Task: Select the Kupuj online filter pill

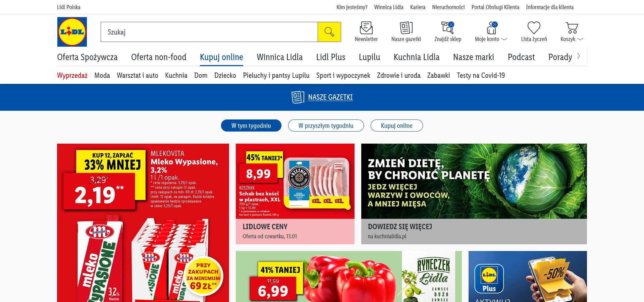Action: coord(397,125)
